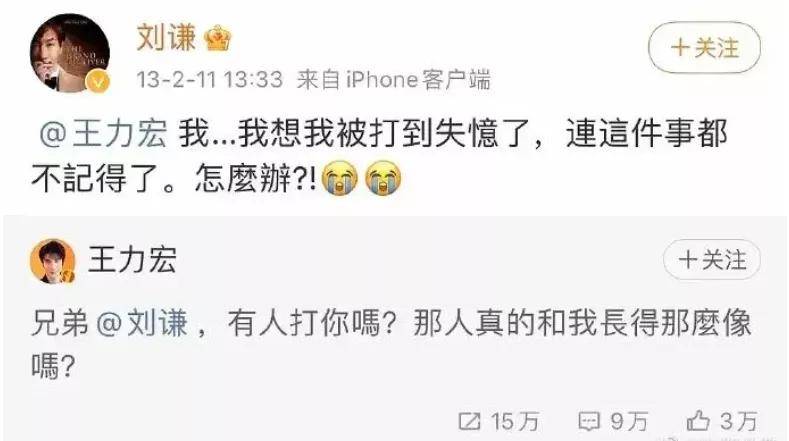Click the second crying emoji

383,178
